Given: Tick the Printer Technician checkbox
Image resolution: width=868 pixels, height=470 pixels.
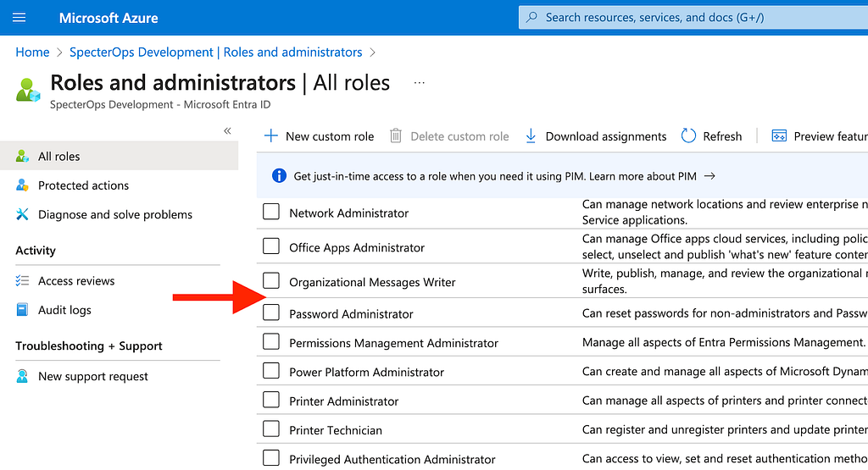Looking at the screenshot, I should (x=271, y=429).
